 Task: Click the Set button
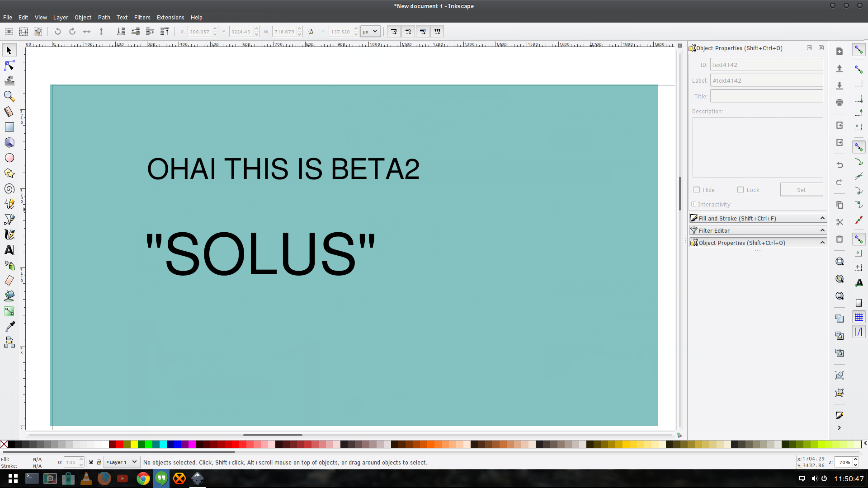coord(802,190)
